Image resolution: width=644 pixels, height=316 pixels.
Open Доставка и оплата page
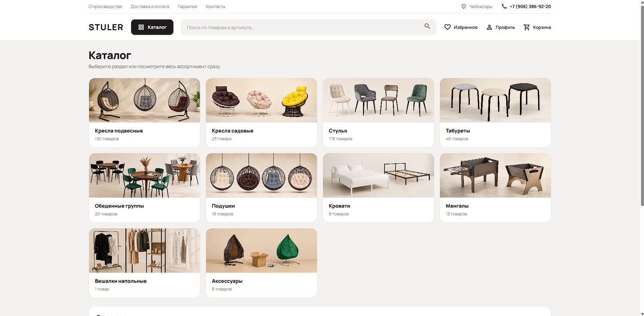click(150, 6)
